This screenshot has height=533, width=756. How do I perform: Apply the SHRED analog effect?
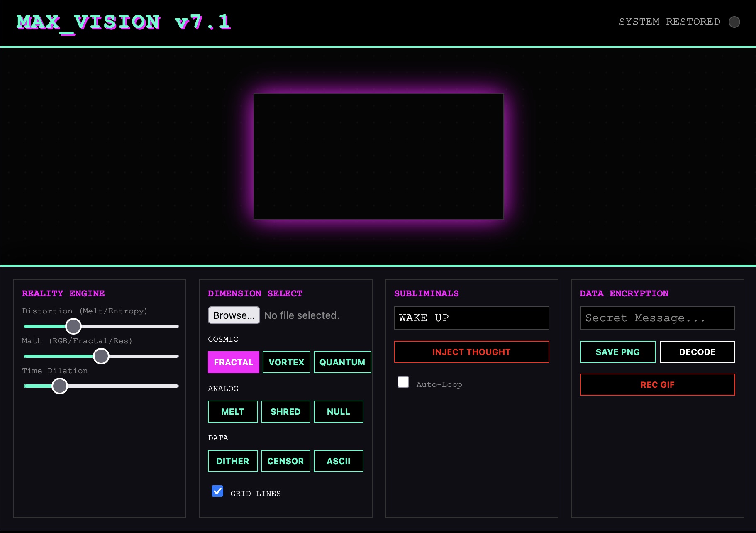coord(285,412)
